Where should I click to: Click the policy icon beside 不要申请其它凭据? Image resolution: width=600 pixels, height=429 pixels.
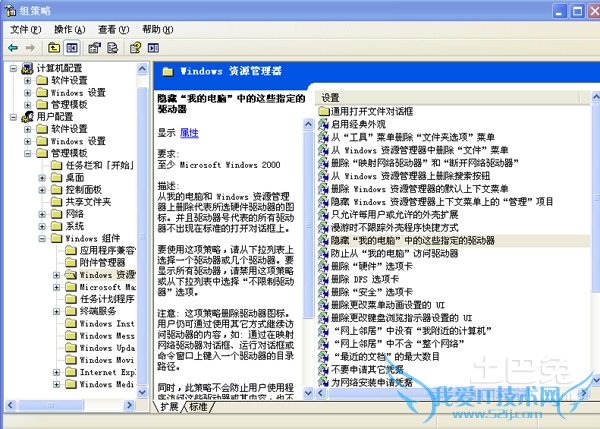[x=323, y=369]
